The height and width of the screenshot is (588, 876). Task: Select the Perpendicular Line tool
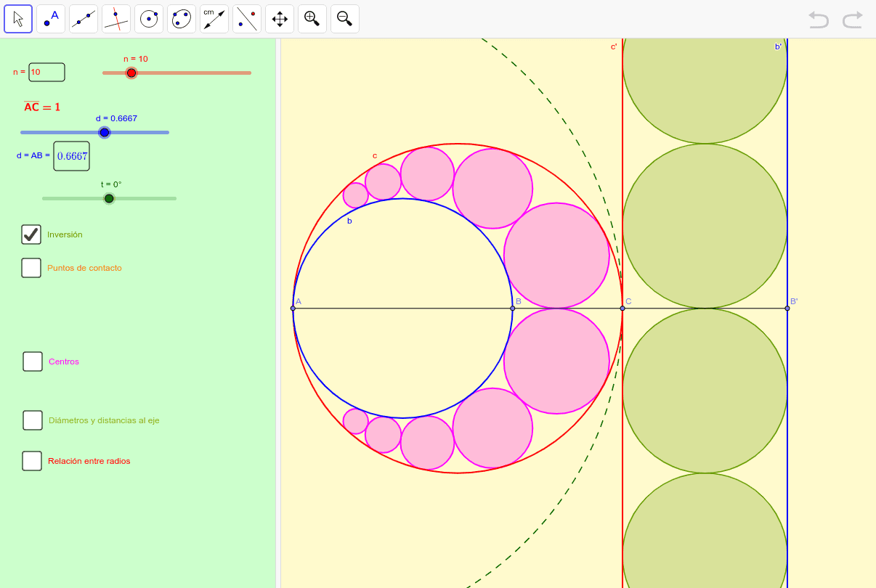(x=115, y=18)
